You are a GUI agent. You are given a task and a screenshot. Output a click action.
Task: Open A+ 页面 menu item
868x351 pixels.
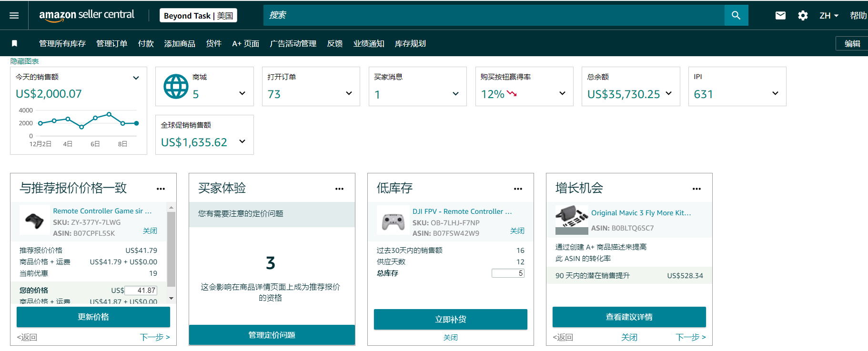point(246,43)
